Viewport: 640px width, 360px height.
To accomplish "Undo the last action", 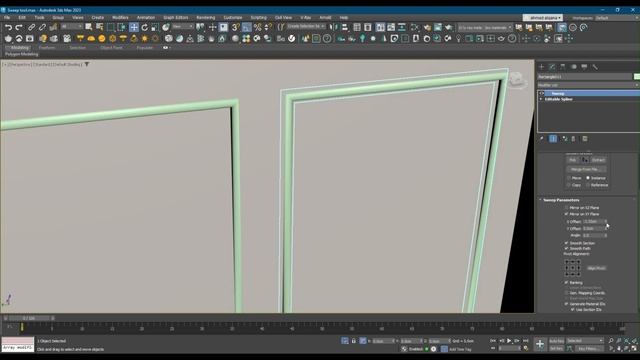I will click(x=8, y=27).
